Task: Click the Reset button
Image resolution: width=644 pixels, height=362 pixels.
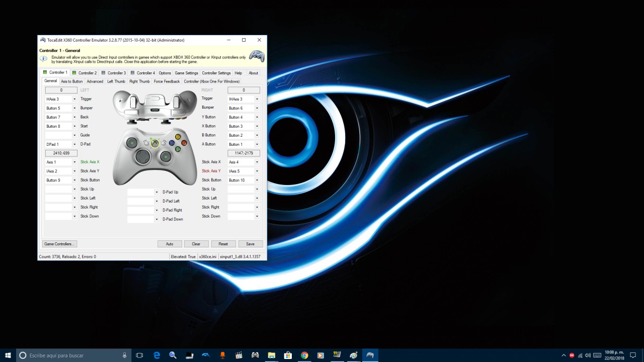Action: click(223, 244)
